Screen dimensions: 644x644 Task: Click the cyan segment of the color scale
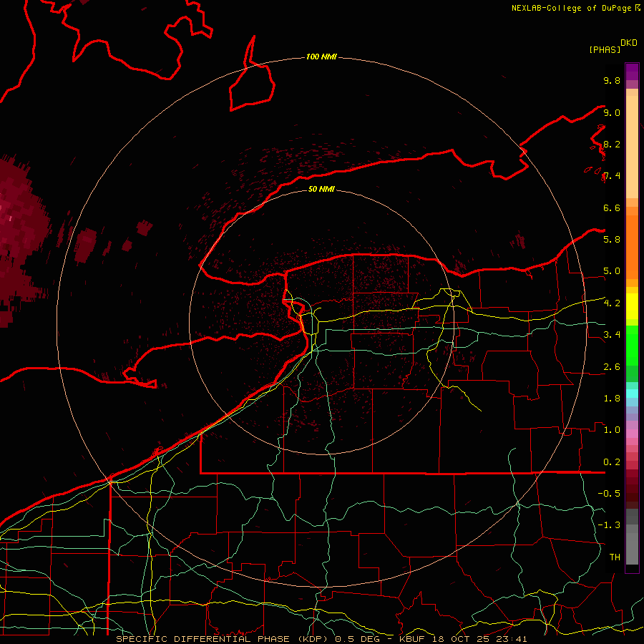(x=632, y=393)
